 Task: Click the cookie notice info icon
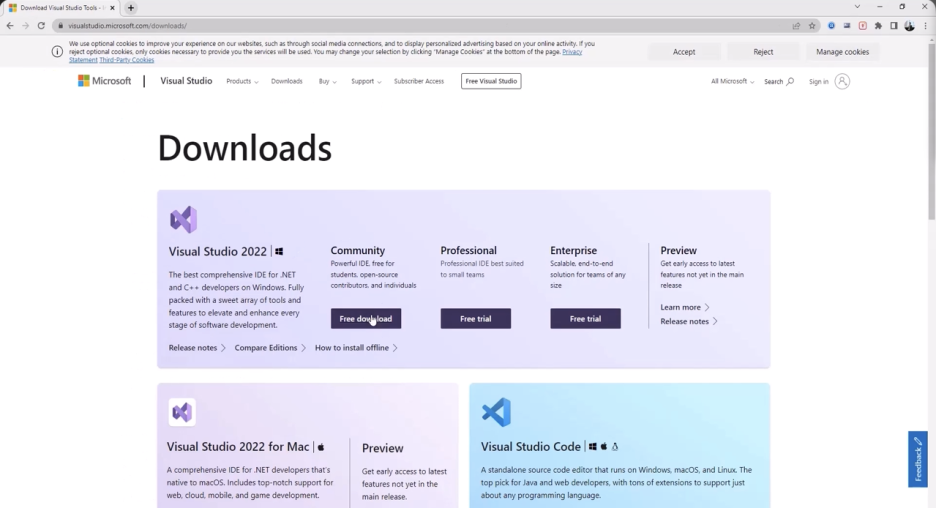(57, 52)
